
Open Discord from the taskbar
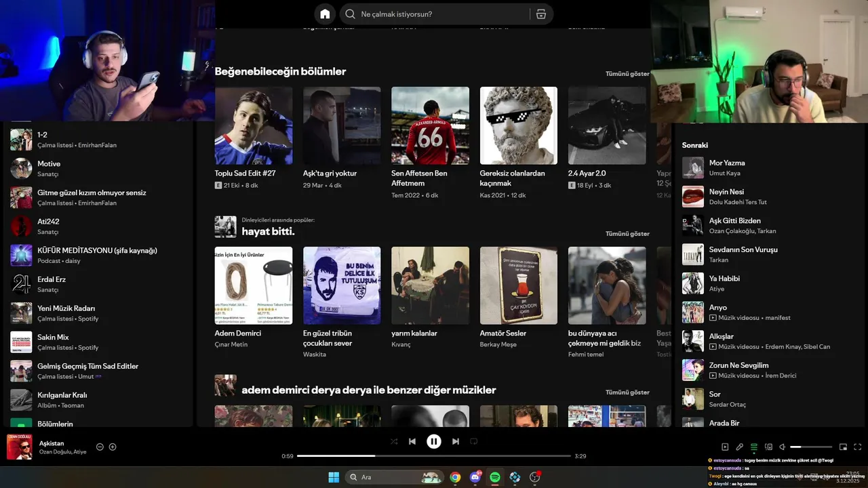pos(475,477)
